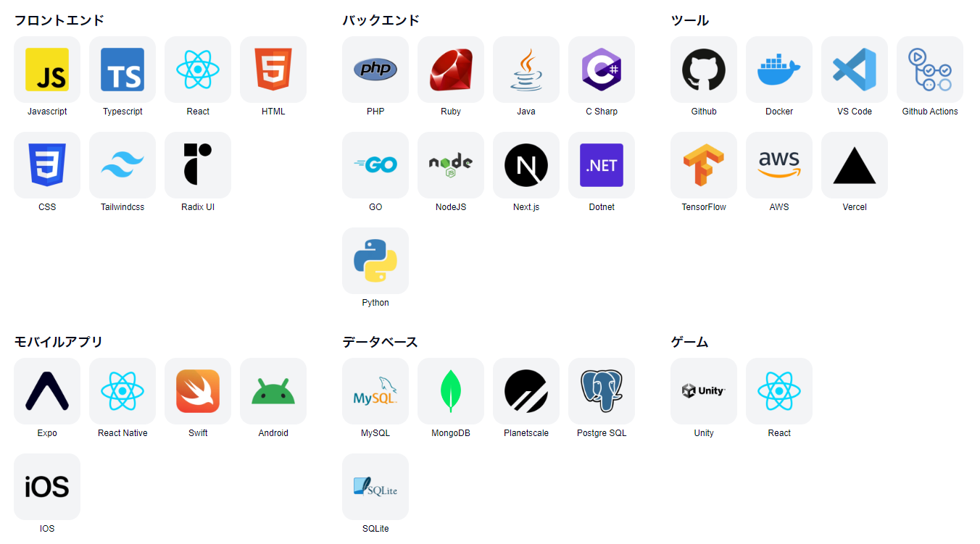Select the Python icon
Viewport: 980px width, 544px height.
(375, 261)
